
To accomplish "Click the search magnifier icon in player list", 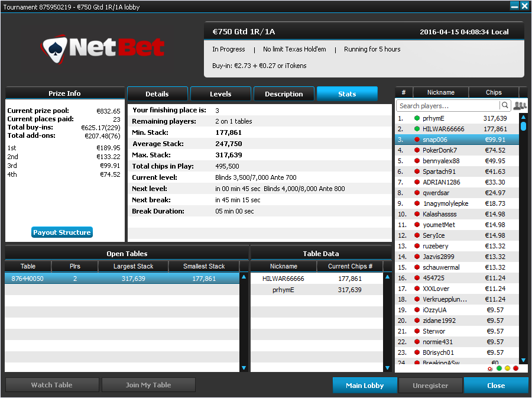I will (505, 105).
